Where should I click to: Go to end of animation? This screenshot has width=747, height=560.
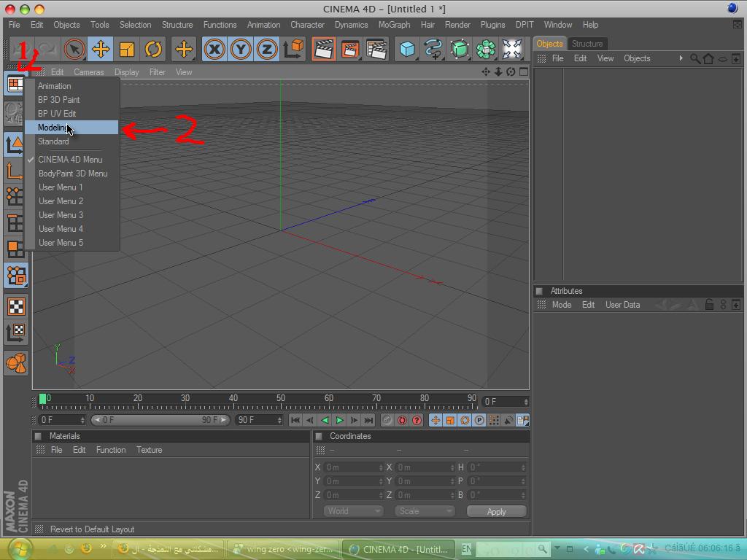click(x=368, y=420)
